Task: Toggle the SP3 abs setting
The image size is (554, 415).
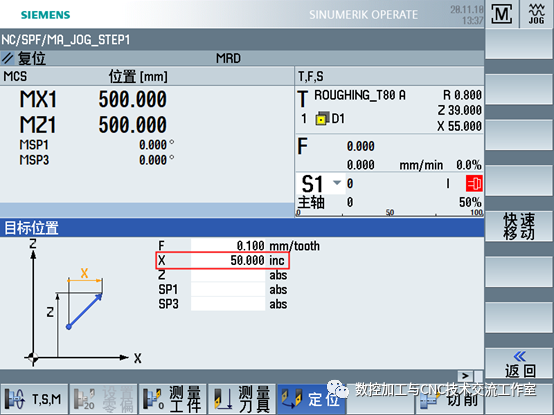Action: click(278, 304)
